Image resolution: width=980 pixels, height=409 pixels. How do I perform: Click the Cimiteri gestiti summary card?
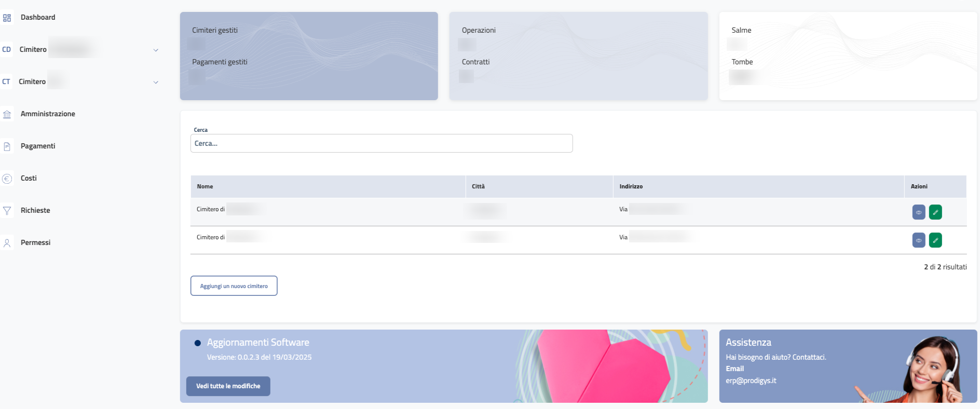pos(309,56)
